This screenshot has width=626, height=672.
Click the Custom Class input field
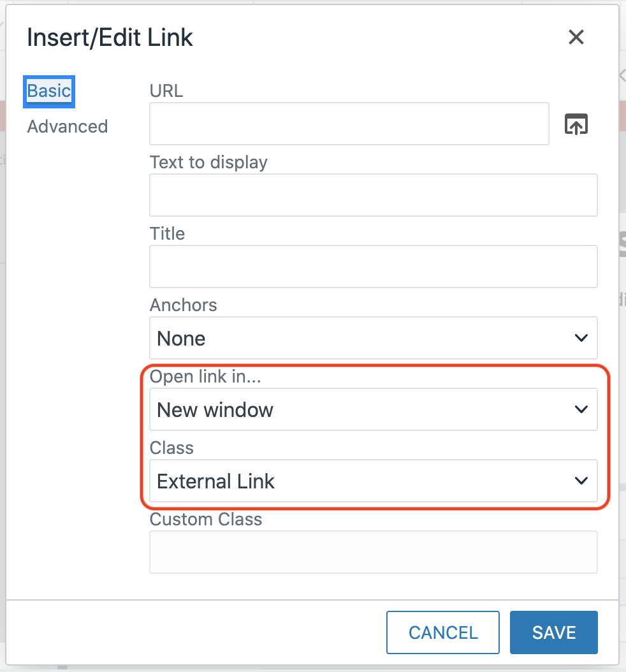point(374,552)
